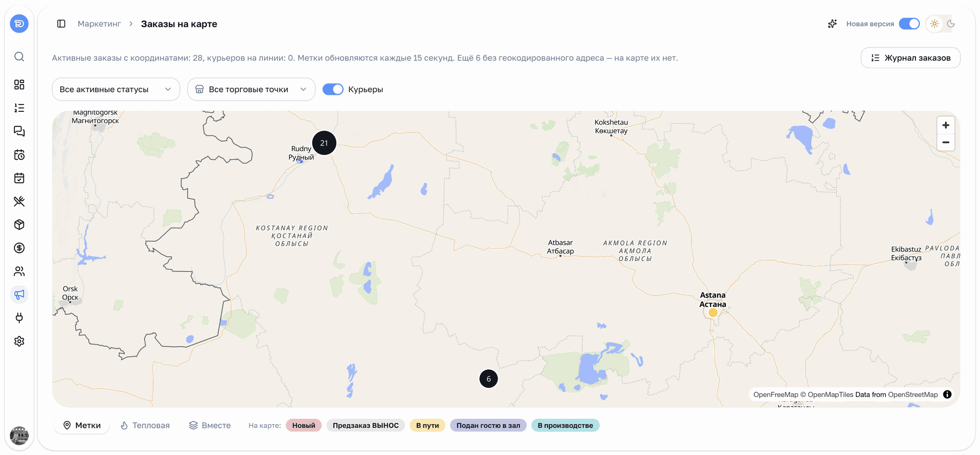The width and height of the screenshot is (980, 455).
Task: Toggle the "Новая версия" switch
Action: (909, 24)
